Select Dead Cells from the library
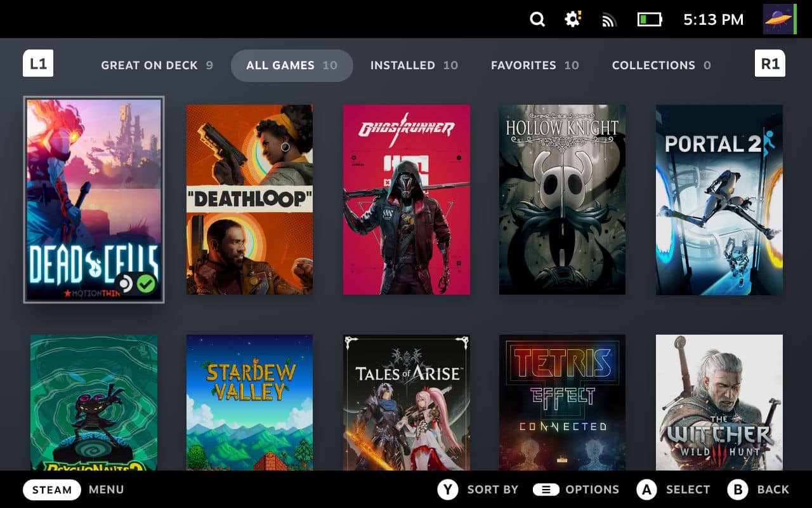Image resolution: width=812 pixels, height=508 pixels. point(94,199)
